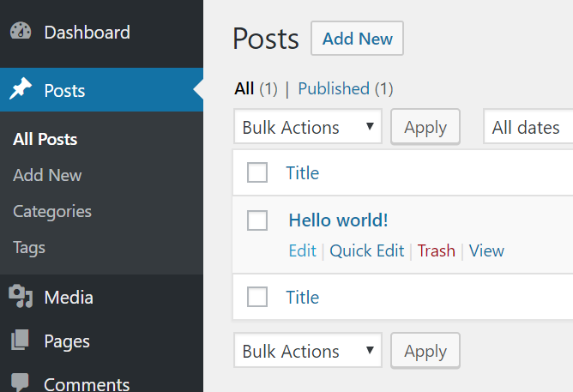Viewport: 573px width, 392px height.
Task: Open Tags in the Posts submenu
Action: (29, 247)
